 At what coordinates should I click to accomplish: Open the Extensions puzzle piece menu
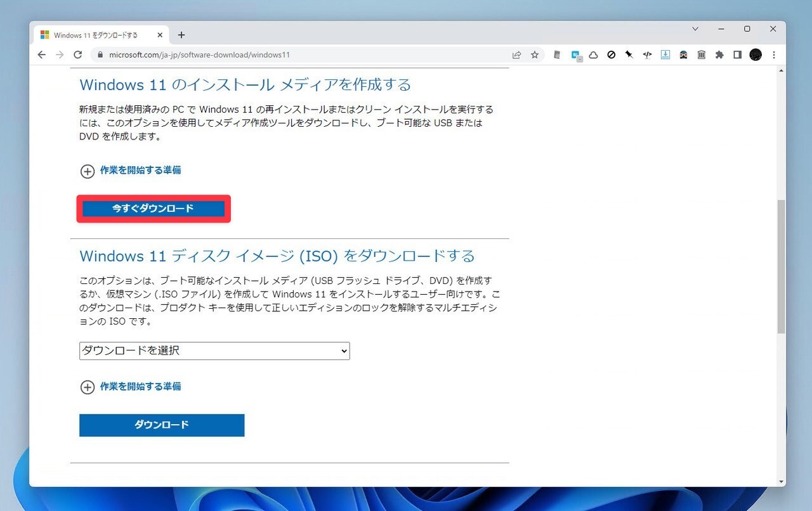[719, 55]
